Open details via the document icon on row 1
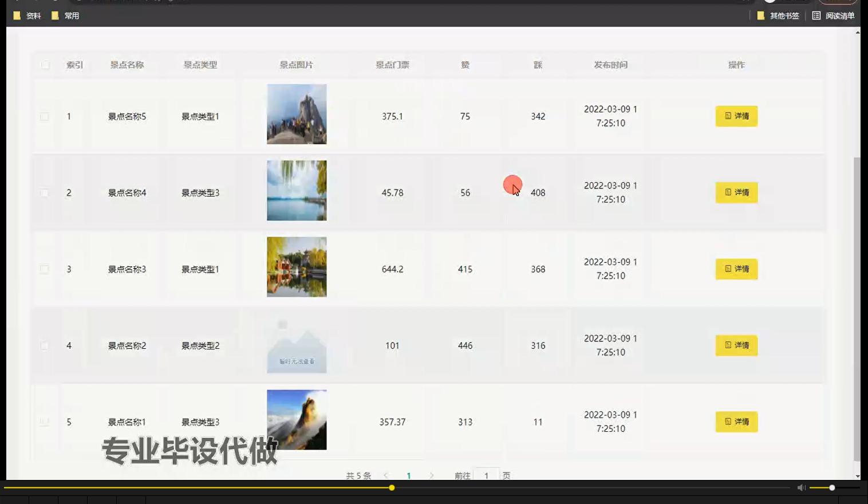The height and width of the screenshot is (504, 868). click(x=728, y=116)
